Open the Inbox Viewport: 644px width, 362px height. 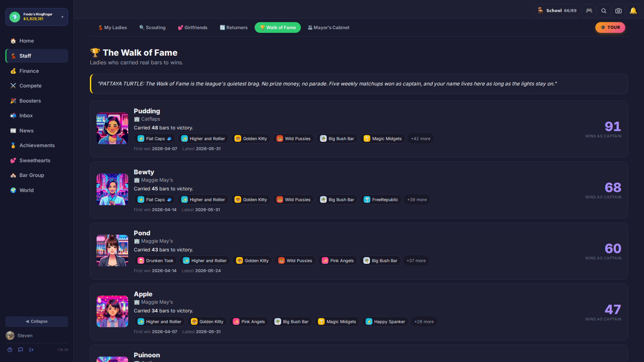(37, 116)
